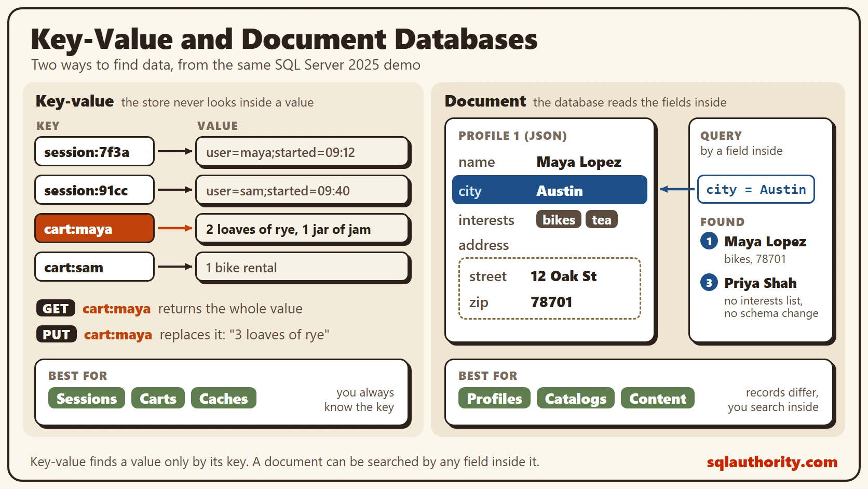The image size is (868, 489).
Task: Click the 'address' field label
Action: [x=483, y=245]
